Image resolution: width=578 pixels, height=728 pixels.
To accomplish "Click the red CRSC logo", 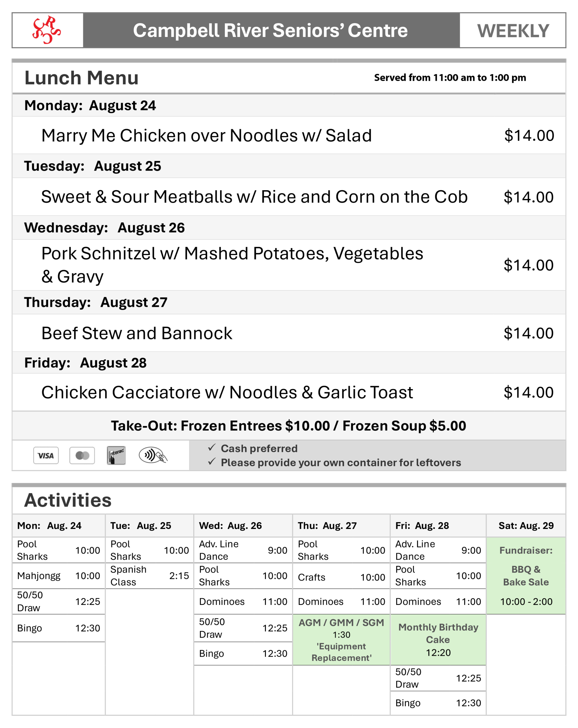I will click(47, 30).
